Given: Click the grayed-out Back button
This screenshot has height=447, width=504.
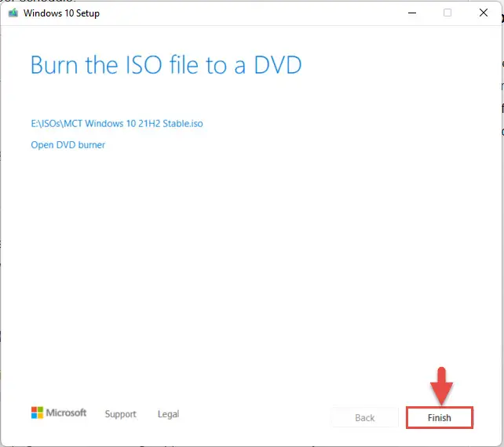Looking at the screenshot, I should 365,417.
